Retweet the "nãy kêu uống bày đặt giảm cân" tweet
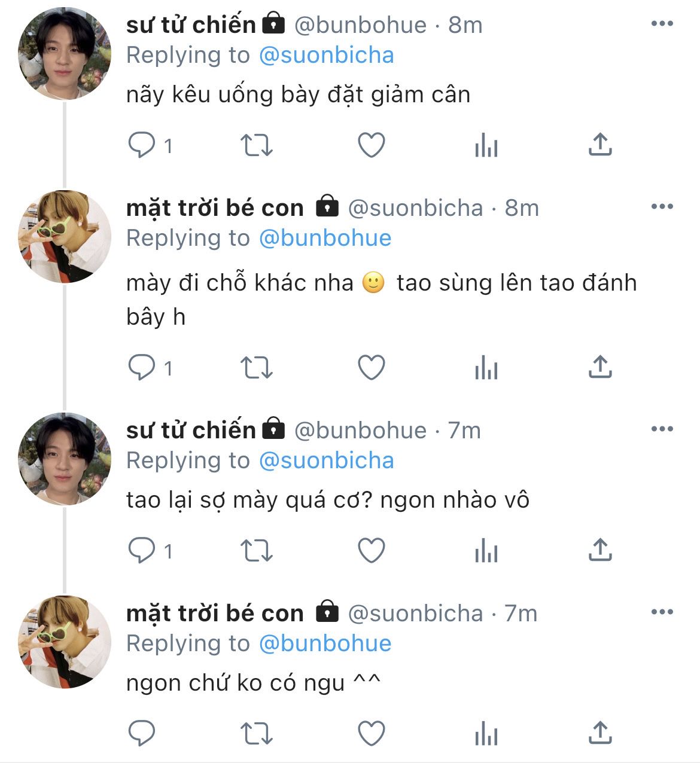The width and height of the screenshot is (700, 763). (256, 145)
